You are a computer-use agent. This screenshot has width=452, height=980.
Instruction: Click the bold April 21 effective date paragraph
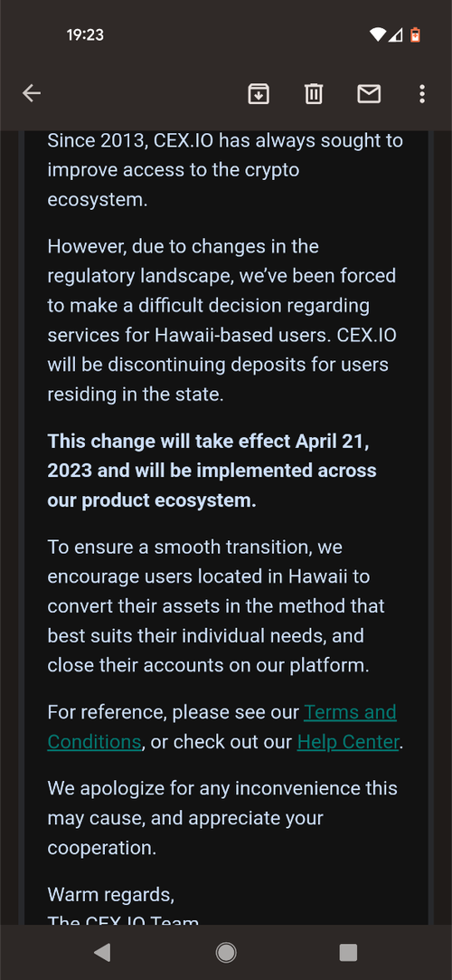click(212, 471)
